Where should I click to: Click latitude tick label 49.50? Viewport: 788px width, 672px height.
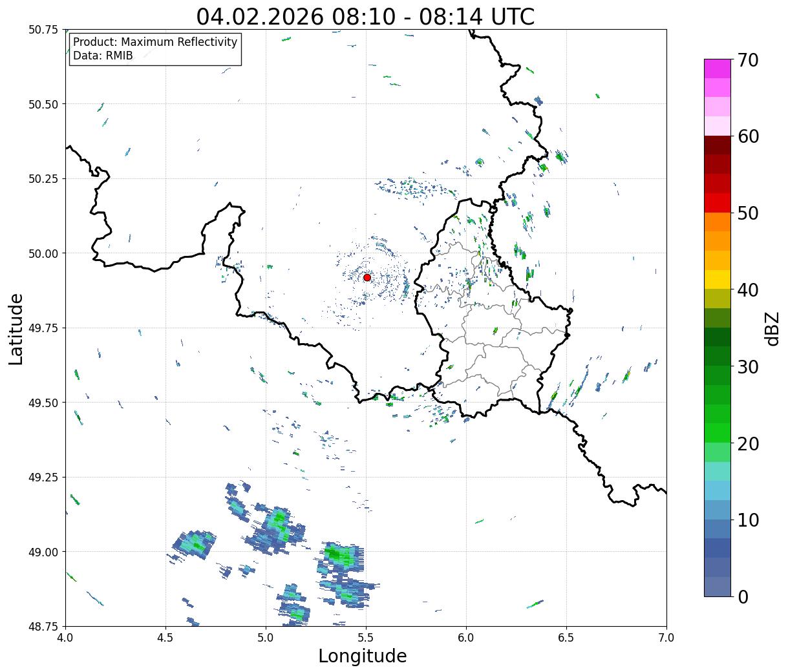[x=44, y=403]
